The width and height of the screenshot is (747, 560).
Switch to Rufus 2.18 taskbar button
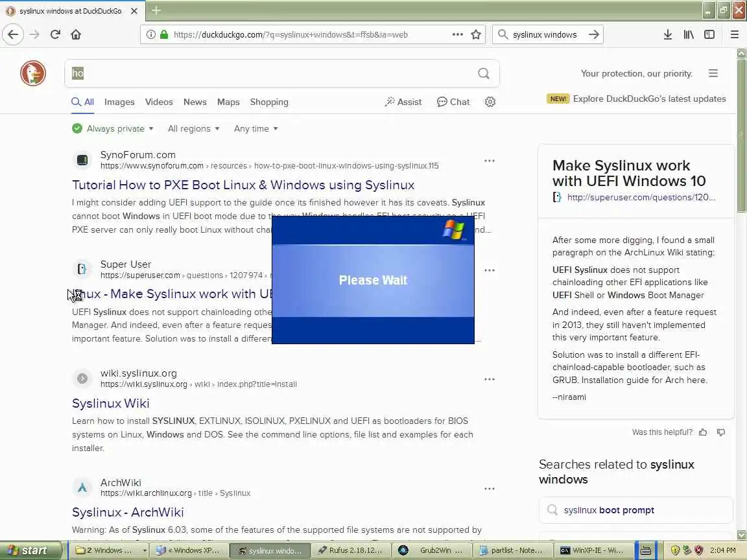[x=351, y=550]
